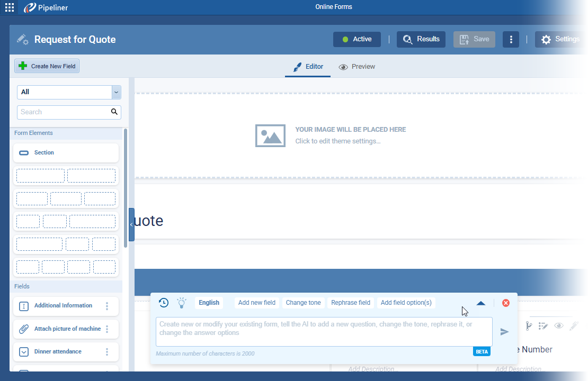
Task: Open options menu for Attach picture of machine
Action: click(x=107, y=329)
